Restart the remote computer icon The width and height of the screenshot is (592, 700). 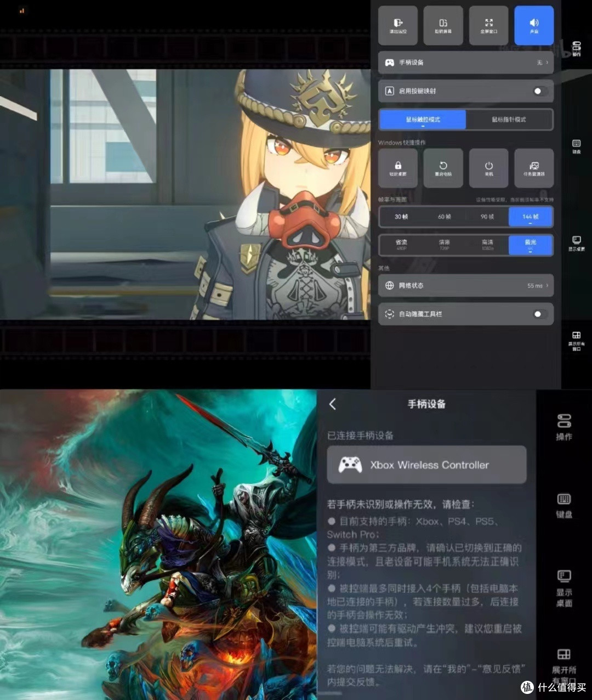[x=443, y=168]
